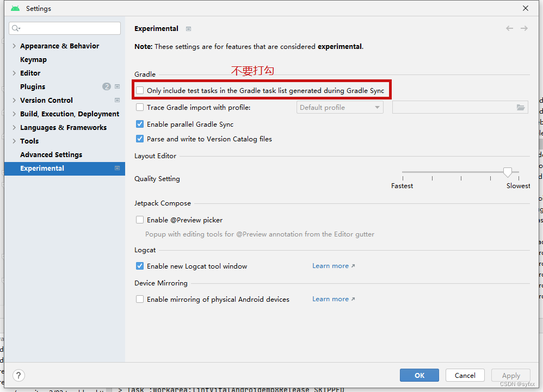Click the Apply button
Screen dimensions: 543x392
[x=511, y=375]
